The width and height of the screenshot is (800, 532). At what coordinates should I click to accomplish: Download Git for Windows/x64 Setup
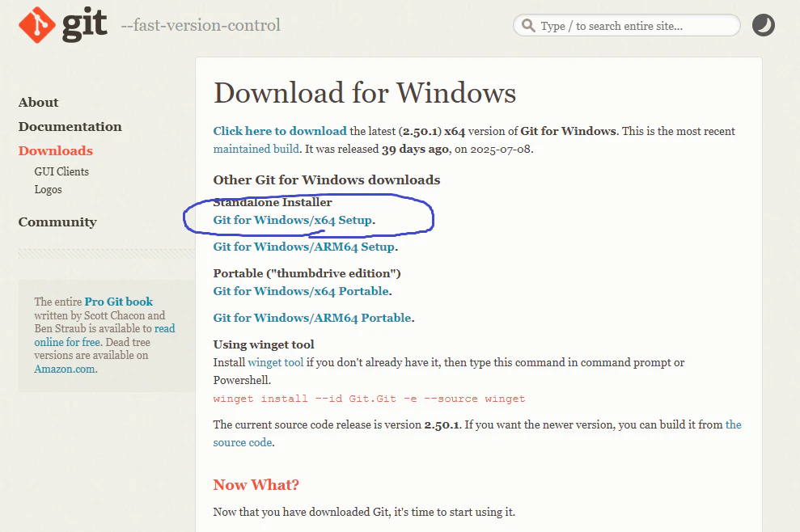(292, 220)
